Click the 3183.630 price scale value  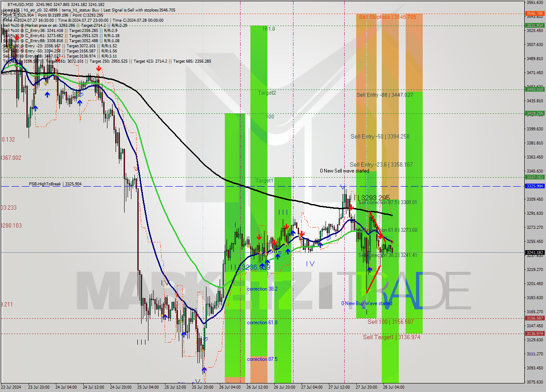(x=534, y=297)
